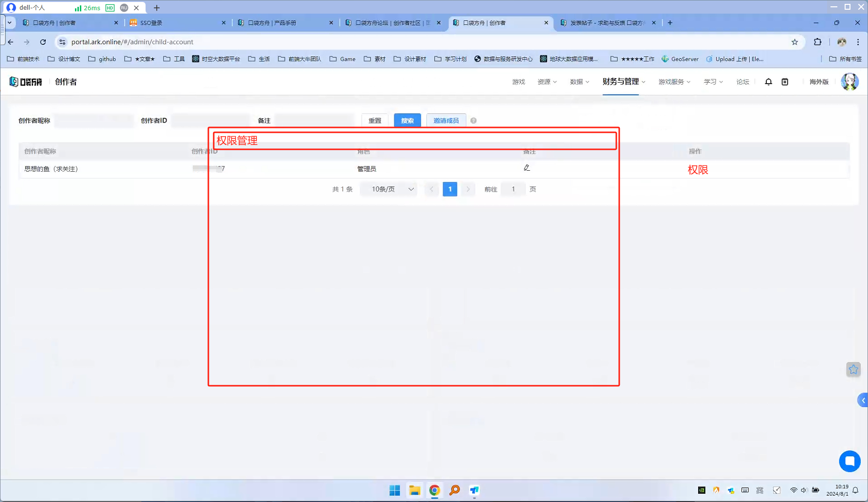Go to the next page arrow
Screen dimensions: 868x502
tap(468, 189)
